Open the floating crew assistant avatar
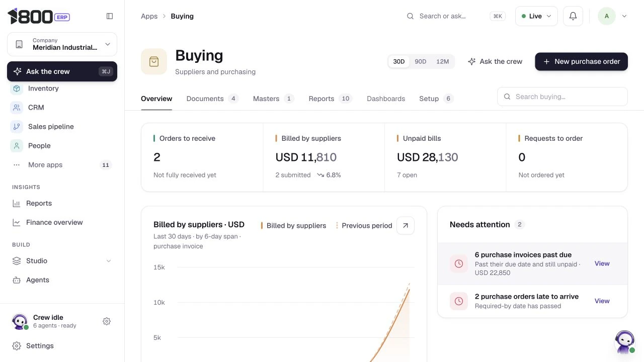The image size is (644, 362). (x=624, y=342)
